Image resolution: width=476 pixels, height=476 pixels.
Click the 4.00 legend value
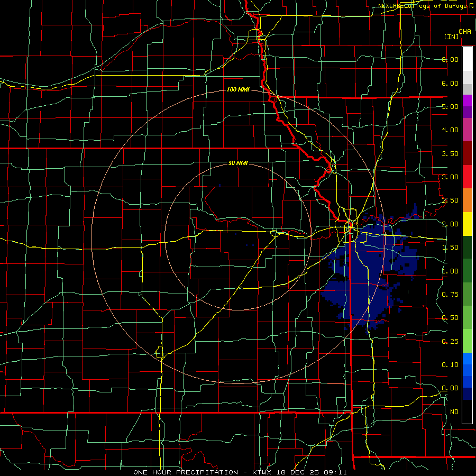[x=450, y=130]
